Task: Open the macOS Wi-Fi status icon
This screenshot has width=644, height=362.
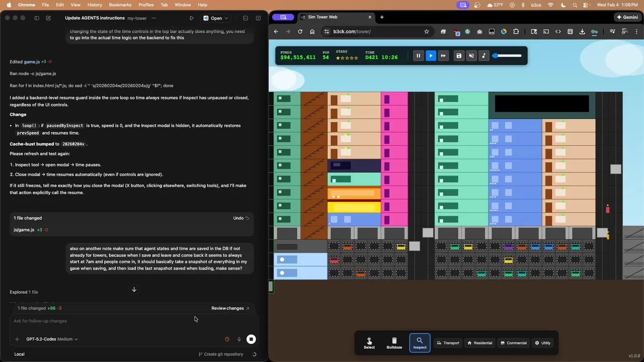Action: click(550, 5)
